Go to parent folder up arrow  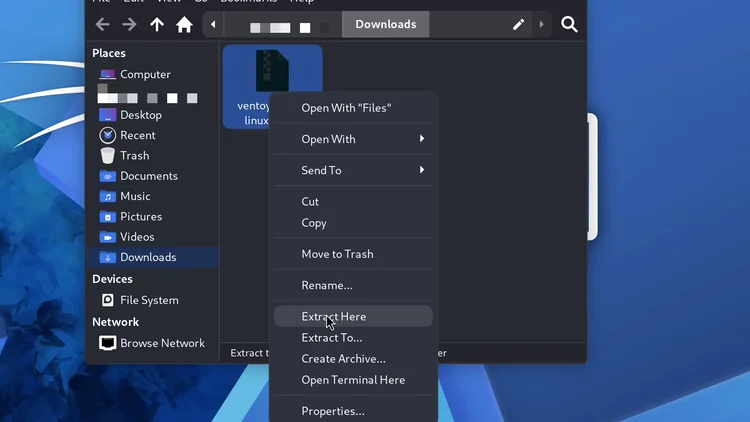[157, 24]
